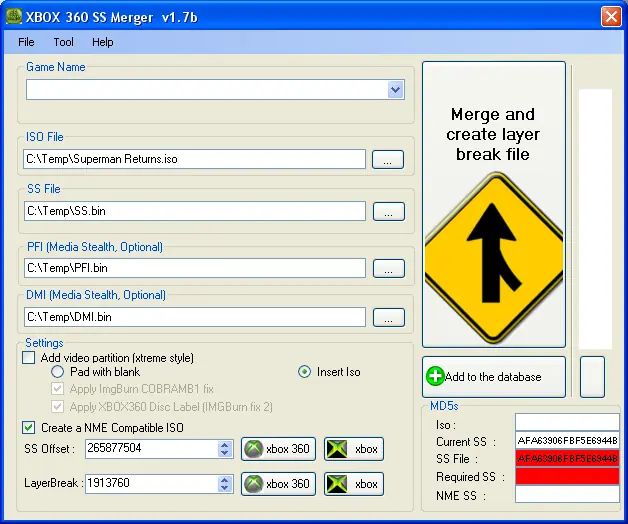
Task: Click the PFI path field
Action: (x=195, y=268)
